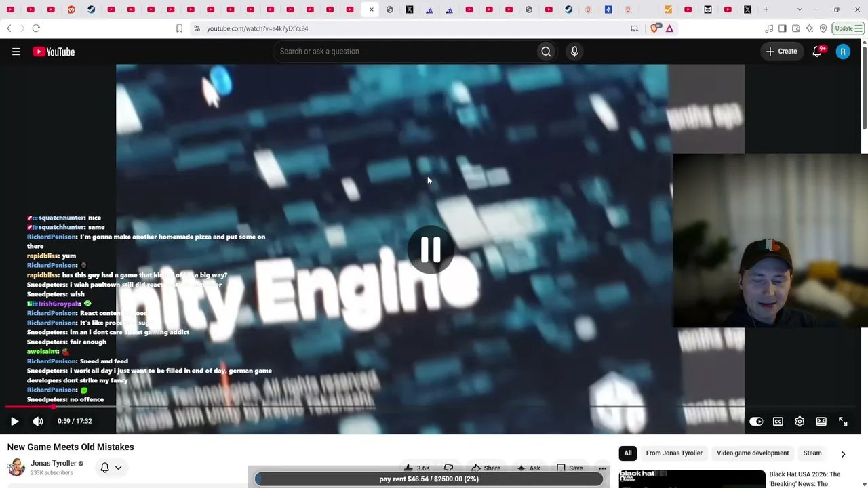Screen dimensions: 868x488
Task: Reload the current page
Action: 36,28
